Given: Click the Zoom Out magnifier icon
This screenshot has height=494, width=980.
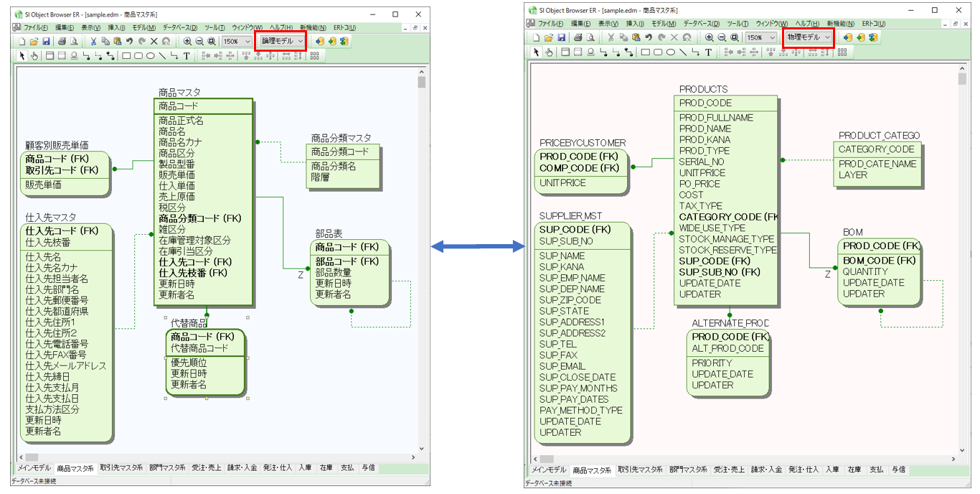Looking at the screenshot, I should point(199,42).
